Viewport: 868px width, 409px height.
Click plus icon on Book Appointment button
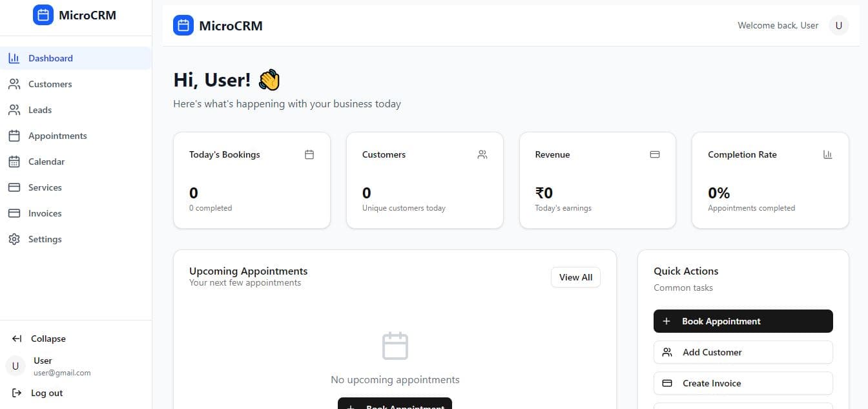tap(667, 321)
